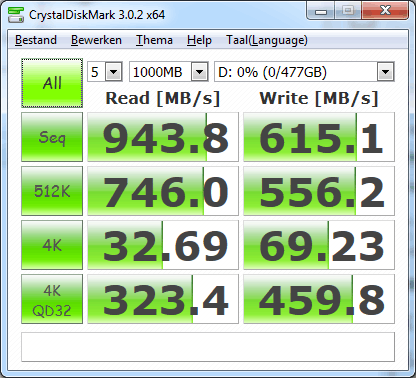Select the 4K QD32 write result 459.8

(x=319, y=299)
